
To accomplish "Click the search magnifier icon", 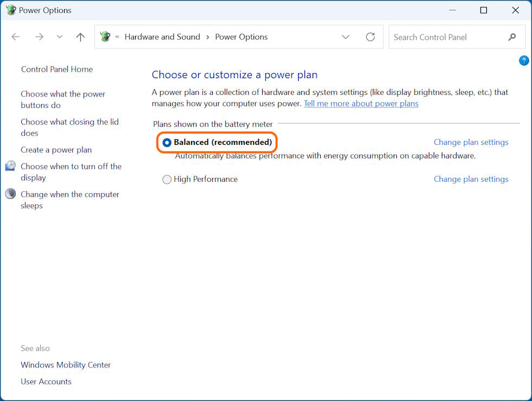I will pyautogui.click(x=512, y=37).
